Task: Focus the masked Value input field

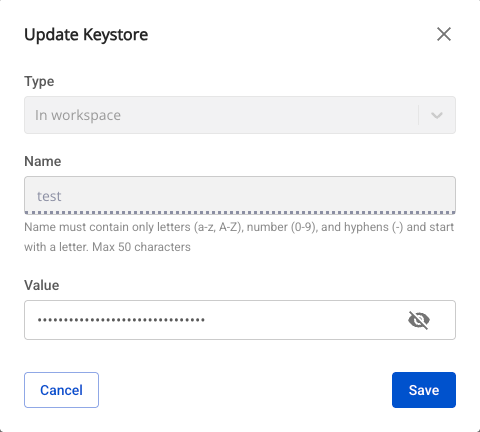Action: click(240, 320)
